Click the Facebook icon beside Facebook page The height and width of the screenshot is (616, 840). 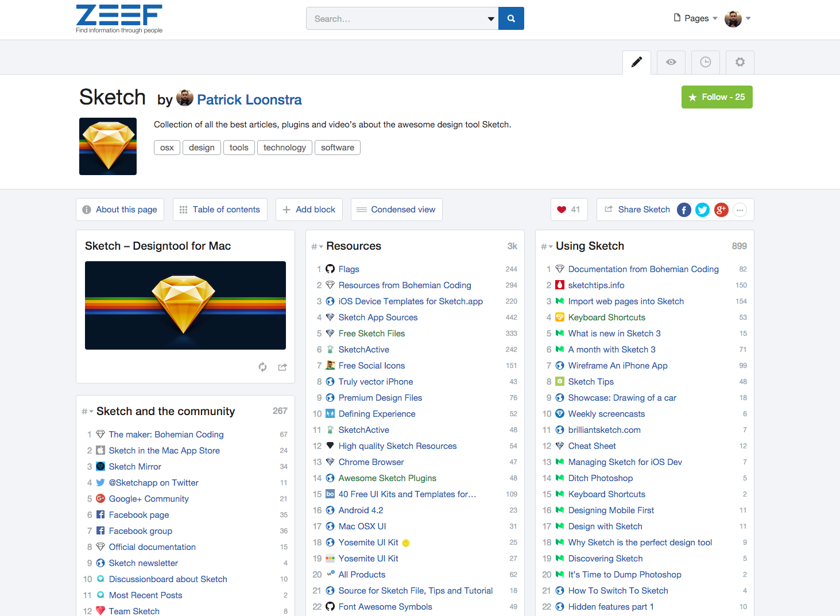click(100, 514)
